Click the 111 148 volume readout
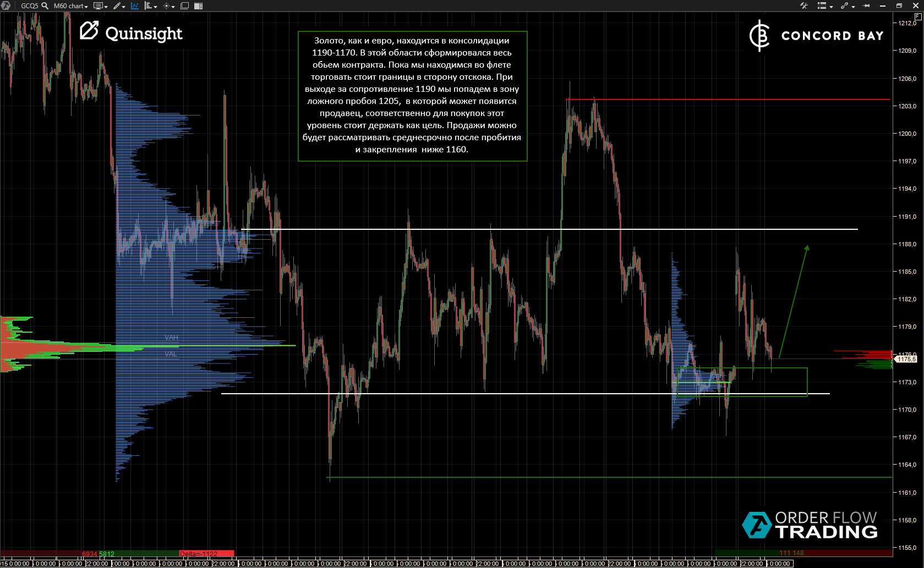Image resolution: width=924 pixels, height=568 pixels. pos(791,553)
